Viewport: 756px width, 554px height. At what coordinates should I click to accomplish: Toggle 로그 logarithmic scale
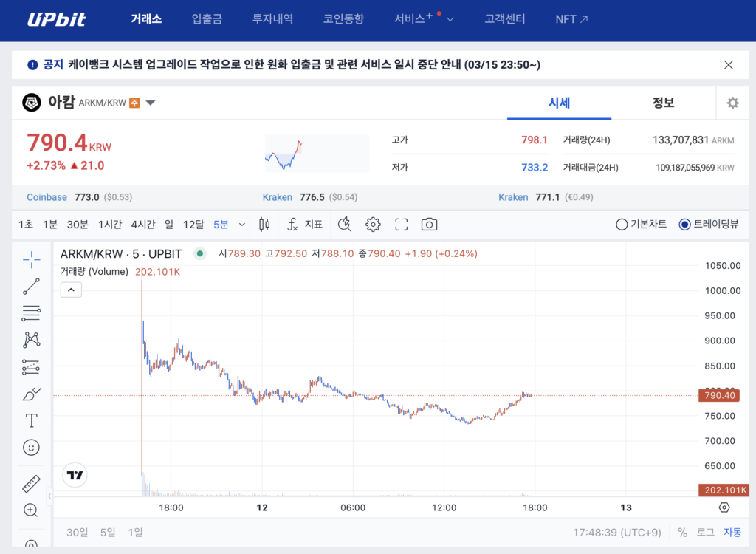pyautogui.click(x=705, y=533)
